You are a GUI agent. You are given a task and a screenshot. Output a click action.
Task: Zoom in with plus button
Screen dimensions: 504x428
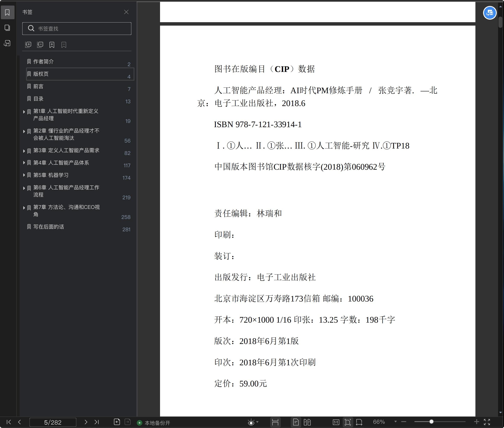pos(476,422)
